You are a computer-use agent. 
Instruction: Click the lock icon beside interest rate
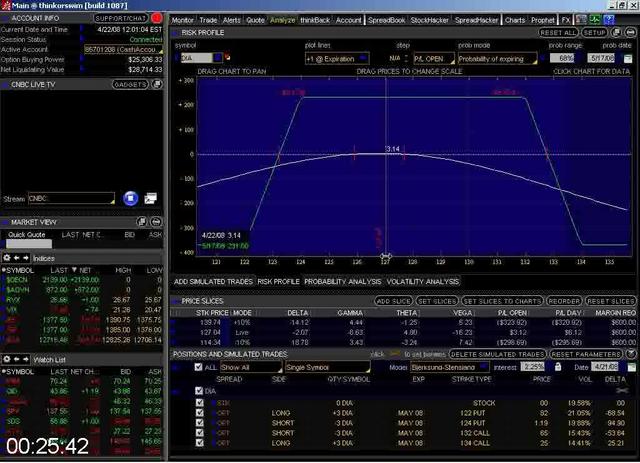(558, 367)
